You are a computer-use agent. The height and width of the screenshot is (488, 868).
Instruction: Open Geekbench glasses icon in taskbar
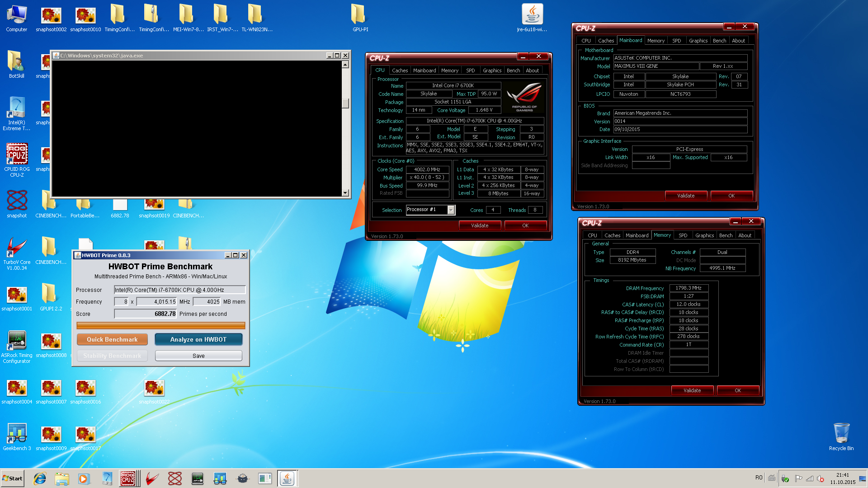[x=220, y=478]
